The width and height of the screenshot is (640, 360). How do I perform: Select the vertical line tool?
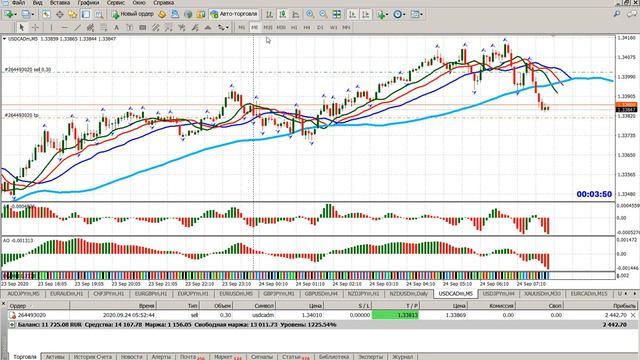[x=51, y=27]
